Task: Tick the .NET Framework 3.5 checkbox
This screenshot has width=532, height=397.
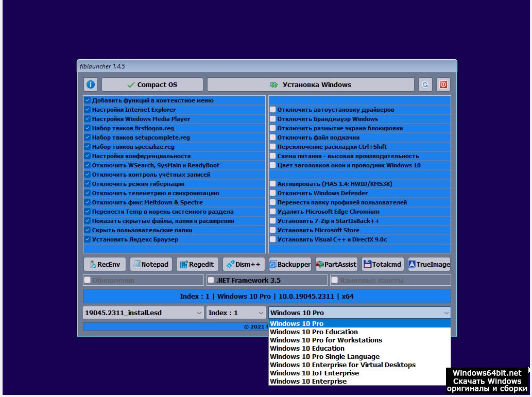Action: 211,281
